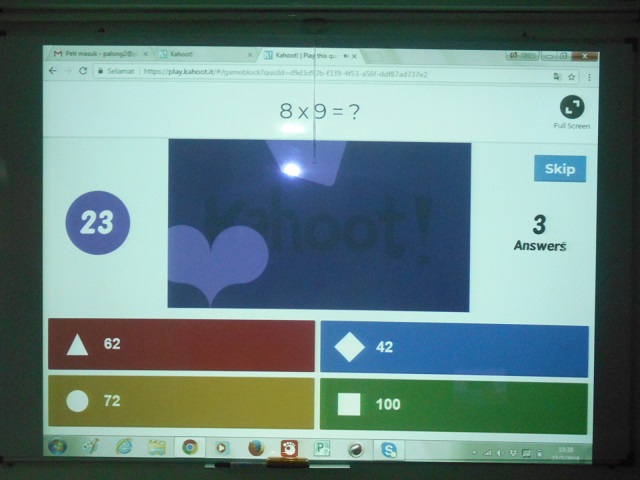This screenshot has width=640, height=480.
Task: Open the Chrome menu icon
Action: point(591,76)
